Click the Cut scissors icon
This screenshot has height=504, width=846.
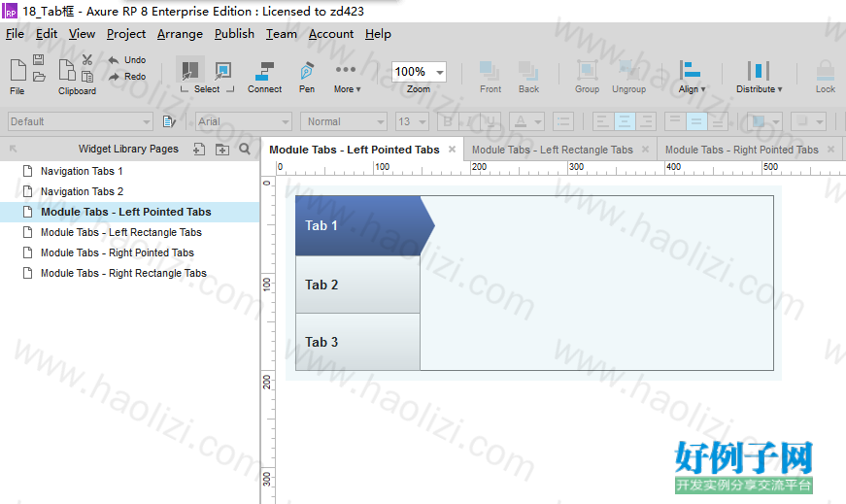point(87,60)
